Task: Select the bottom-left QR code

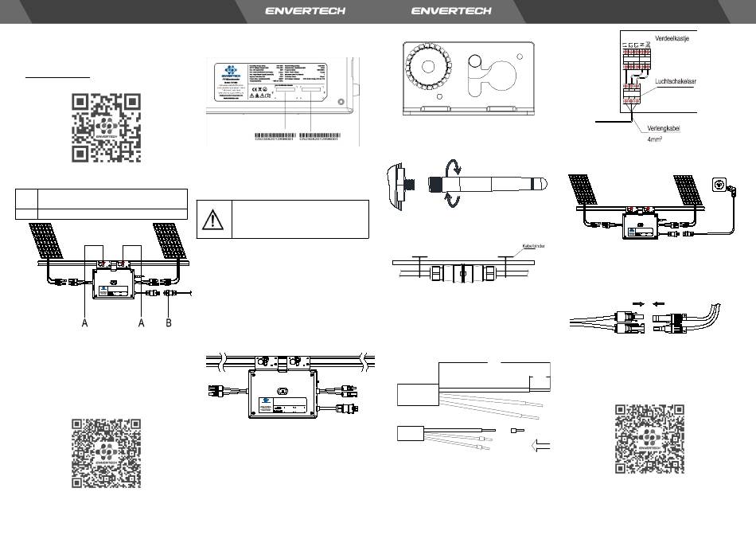Action: (106, 453)
